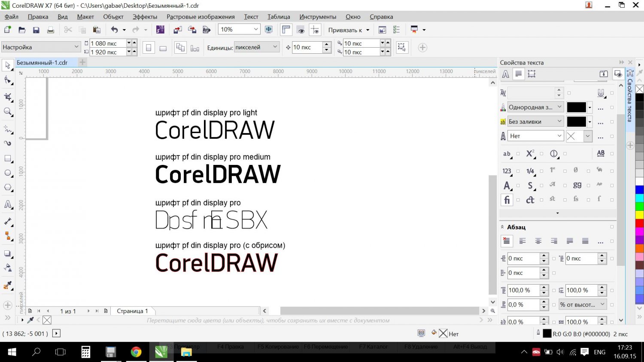
Task: Open Chrome from the taskbar
Action: (x=136, y=352)
